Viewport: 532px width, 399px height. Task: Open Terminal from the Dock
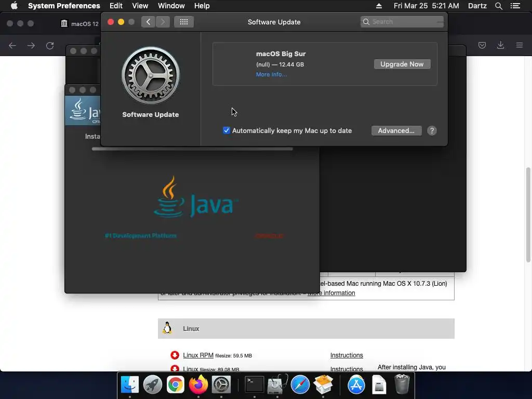coord(255,385)
